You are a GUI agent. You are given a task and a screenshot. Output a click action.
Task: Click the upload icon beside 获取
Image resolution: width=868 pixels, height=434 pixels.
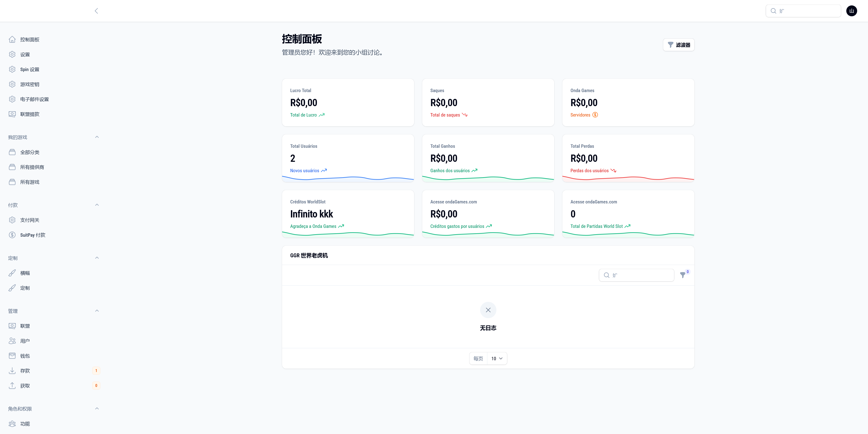[12, 385]
